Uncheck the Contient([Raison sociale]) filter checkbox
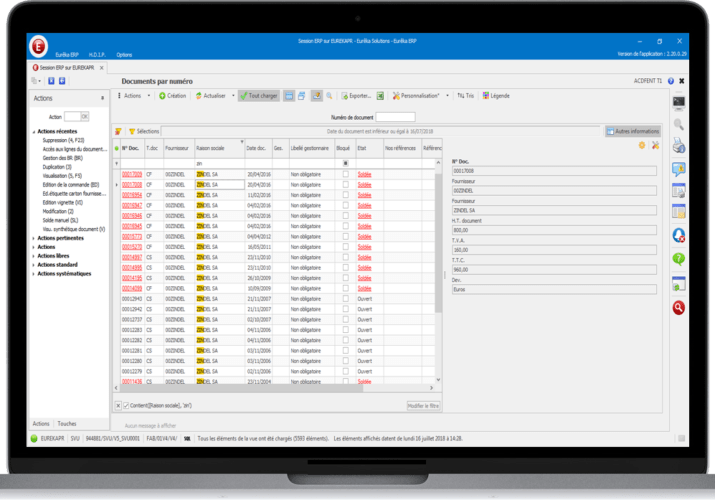The image size is (715, 500). pyautogui.click(x=125, y=405)
